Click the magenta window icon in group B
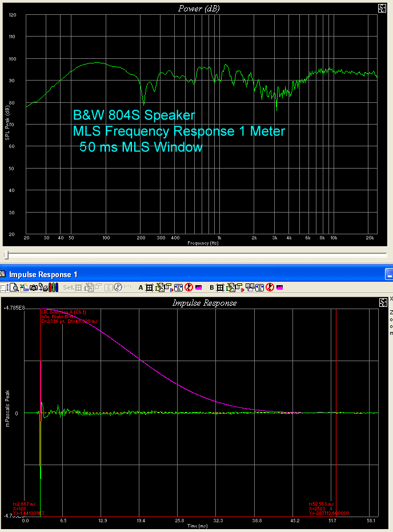This screenshot has width=393, height=532. pos(280,288)
